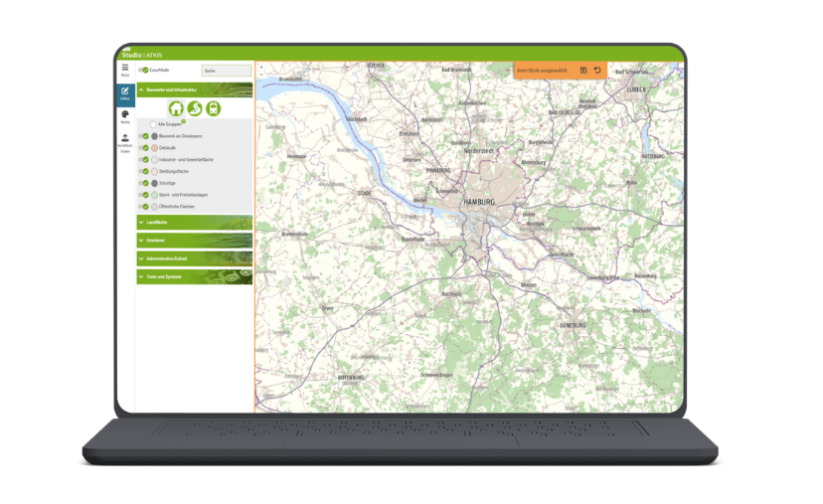
Task: Open help badge beside Alle Gruppen
Action: point(183,121)
